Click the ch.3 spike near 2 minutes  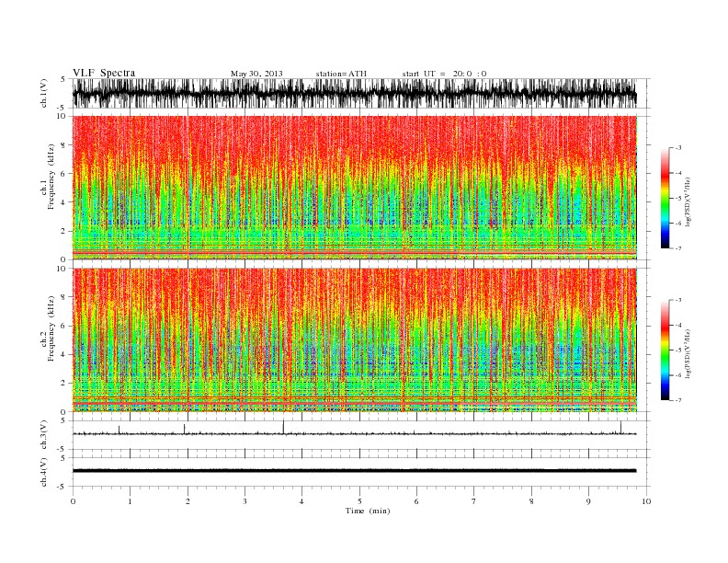pos(185,429)
